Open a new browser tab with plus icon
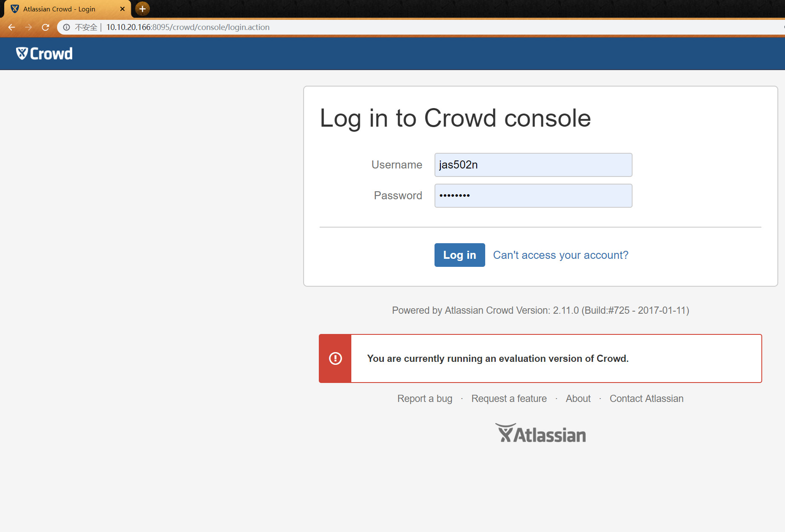785x532 pixels. click(x=142, y=8)
